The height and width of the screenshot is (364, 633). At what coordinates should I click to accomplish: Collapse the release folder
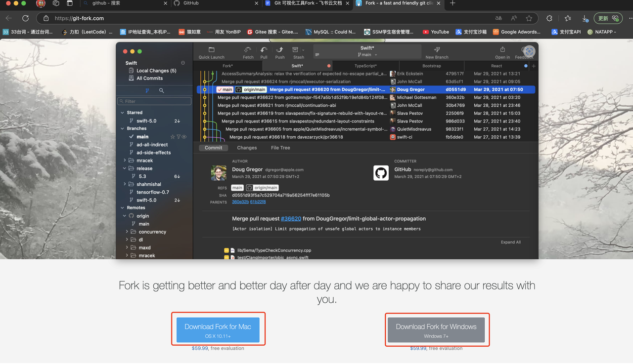point(125,168)
